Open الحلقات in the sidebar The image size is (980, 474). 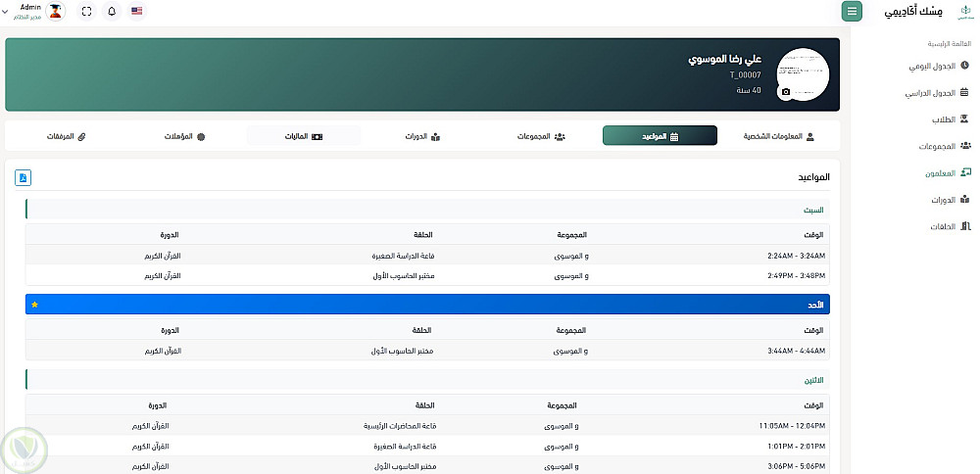pyautogui.click(x=950, y=226)
